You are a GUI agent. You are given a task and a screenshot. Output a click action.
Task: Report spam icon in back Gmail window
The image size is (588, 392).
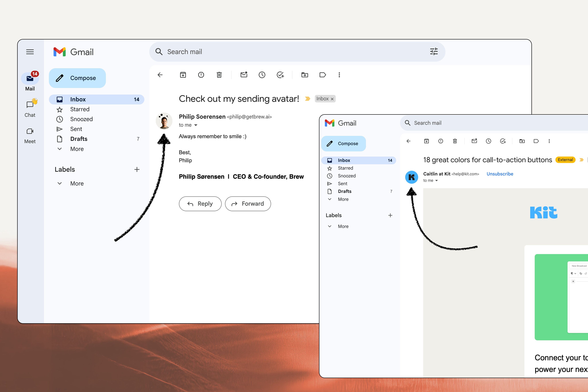[x=201, y=75]
